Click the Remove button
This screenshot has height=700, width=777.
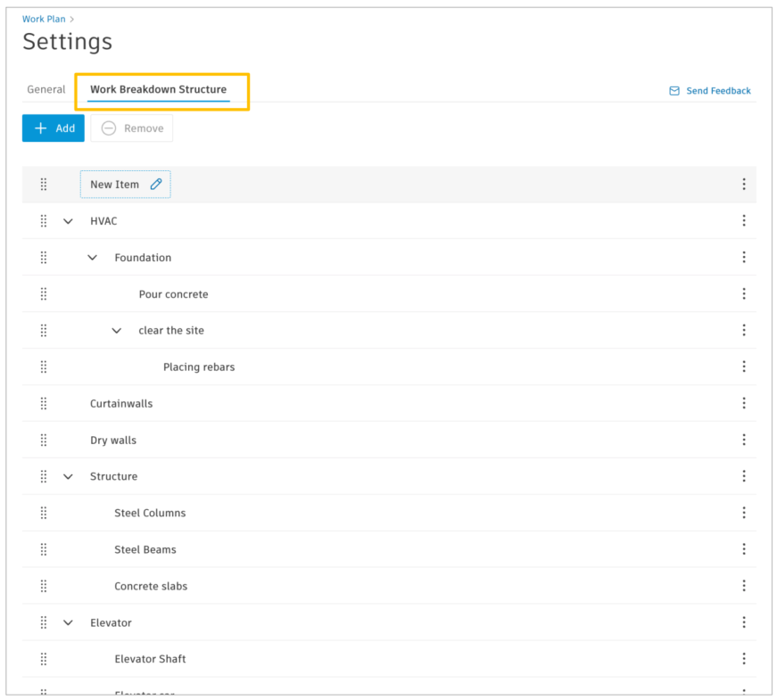[x=132, y=128]
